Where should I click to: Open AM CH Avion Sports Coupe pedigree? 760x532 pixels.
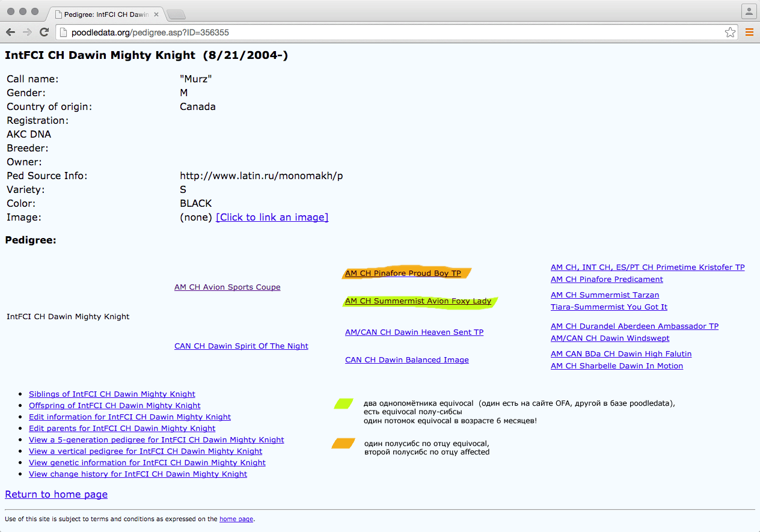tap(227, 287)
